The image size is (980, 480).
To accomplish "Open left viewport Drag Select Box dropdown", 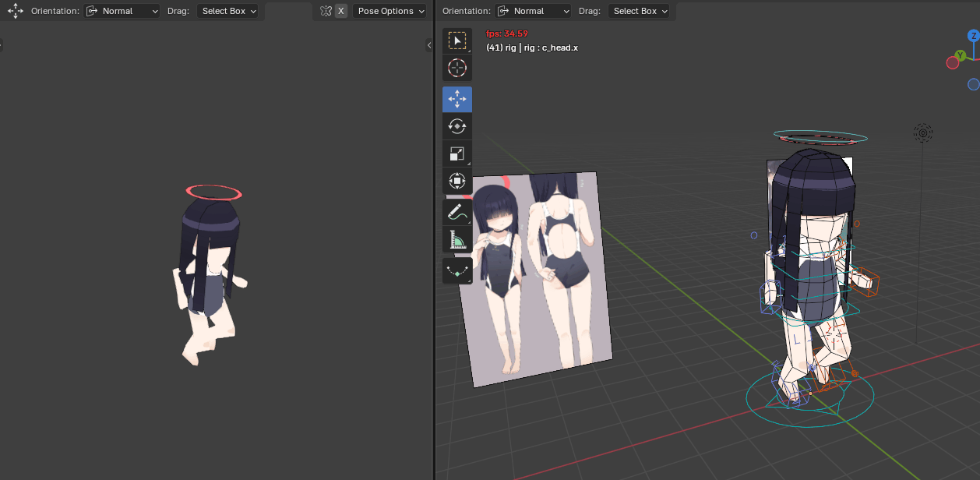I will (229, 11).
